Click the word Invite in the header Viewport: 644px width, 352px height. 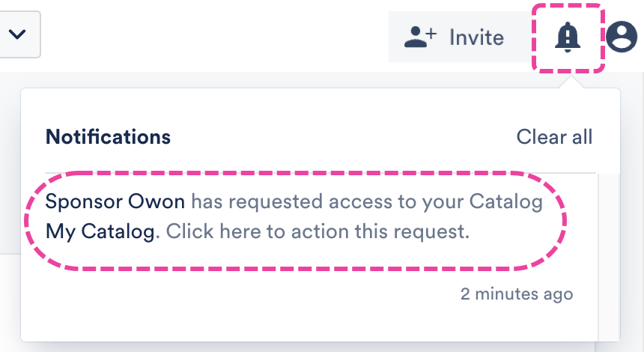(476, 37)
